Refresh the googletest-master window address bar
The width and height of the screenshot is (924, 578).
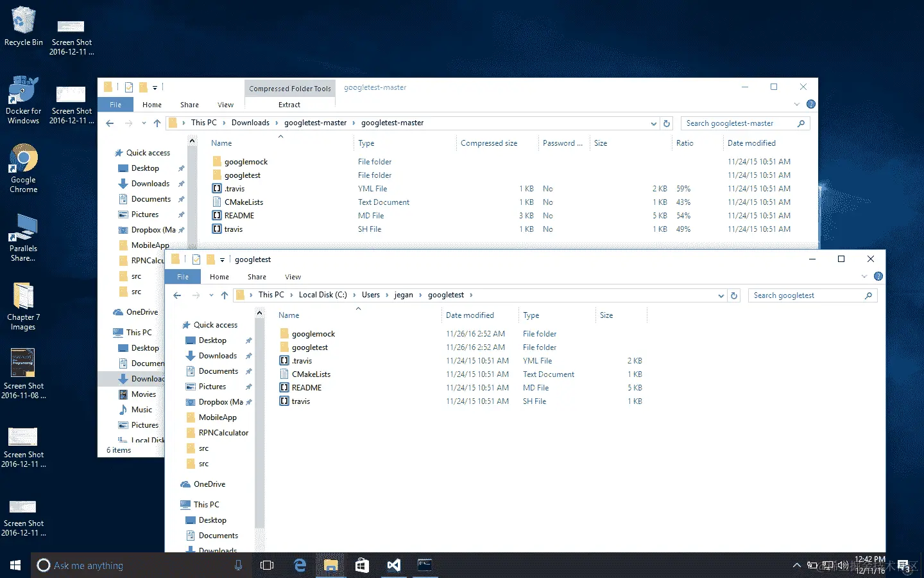[x=667, y=123]
